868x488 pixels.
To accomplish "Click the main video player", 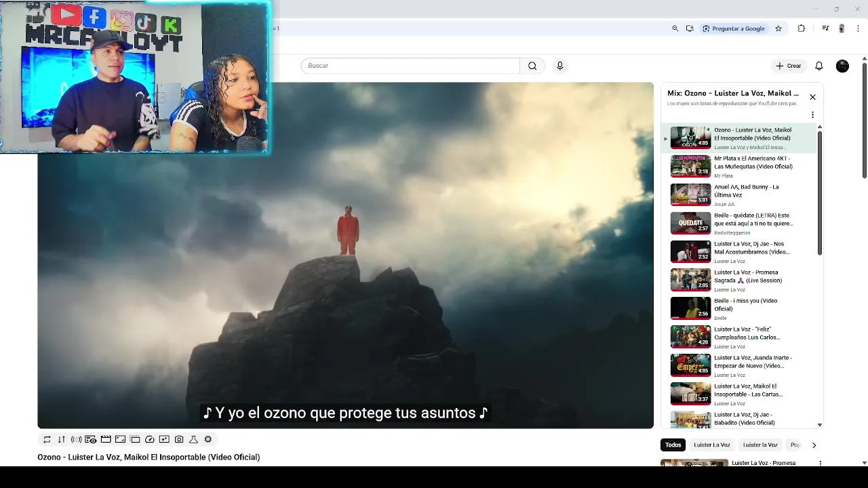I will 345,255.
